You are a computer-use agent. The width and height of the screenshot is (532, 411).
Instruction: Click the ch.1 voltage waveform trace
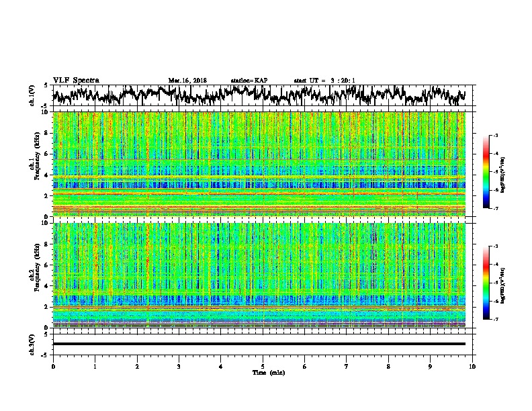tap(259, 95)
